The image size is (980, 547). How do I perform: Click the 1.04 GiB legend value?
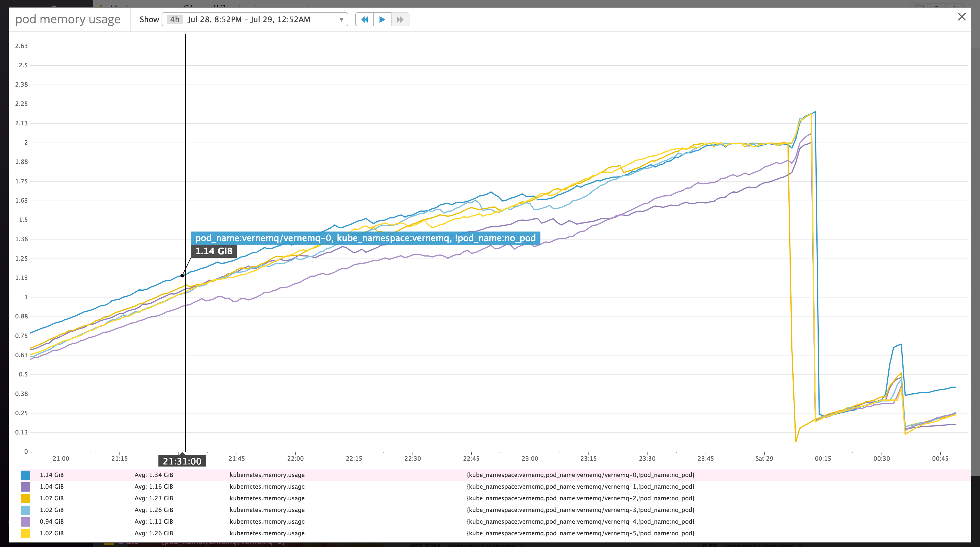pyautogui.click(x=52, y=487)
